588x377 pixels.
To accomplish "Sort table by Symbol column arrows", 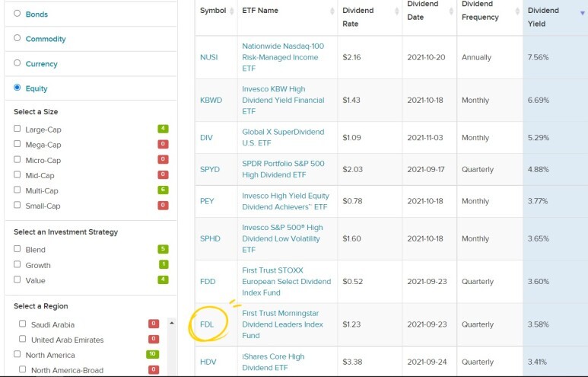I will coord(232,11).
